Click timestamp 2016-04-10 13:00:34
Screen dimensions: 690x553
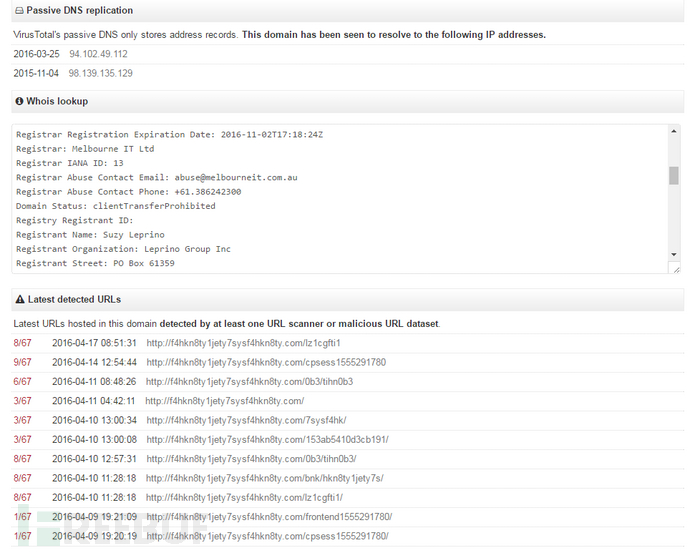94,421
